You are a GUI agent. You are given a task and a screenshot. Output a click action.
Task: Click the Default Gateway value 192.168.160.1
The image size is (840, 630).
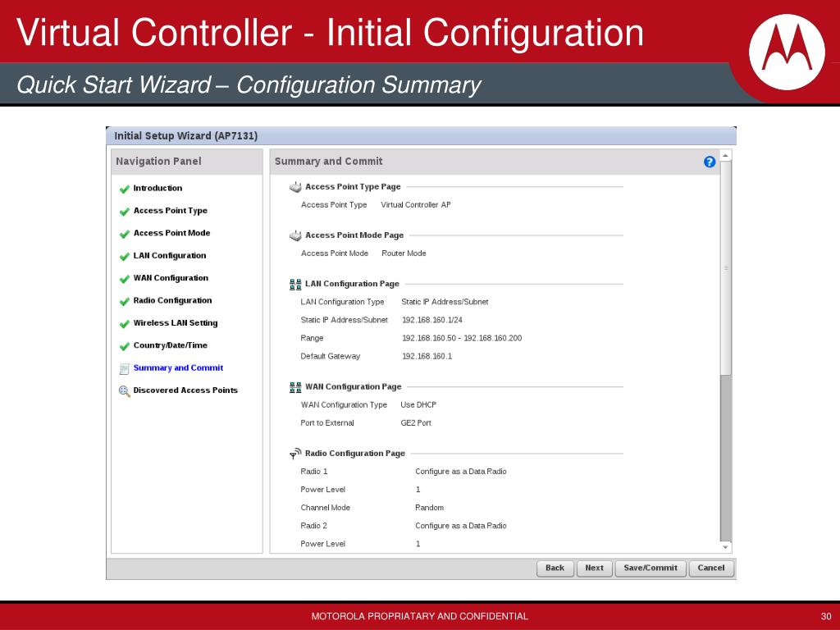point(427,357)
